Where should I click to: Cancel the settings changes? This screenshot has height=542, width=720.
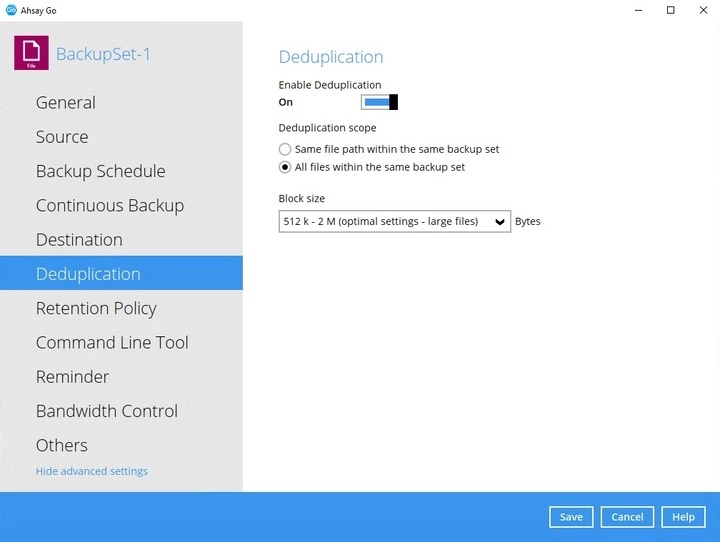[x=627, y=517]
